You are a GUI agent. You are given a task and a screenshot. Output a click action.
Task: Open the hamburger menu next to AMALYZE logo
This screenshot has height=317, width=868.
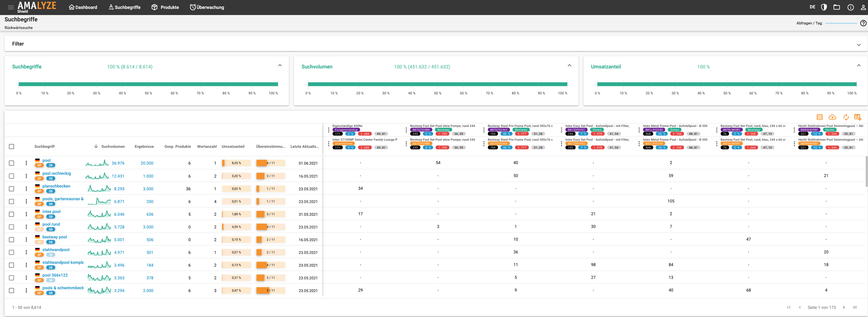(11, 7)
